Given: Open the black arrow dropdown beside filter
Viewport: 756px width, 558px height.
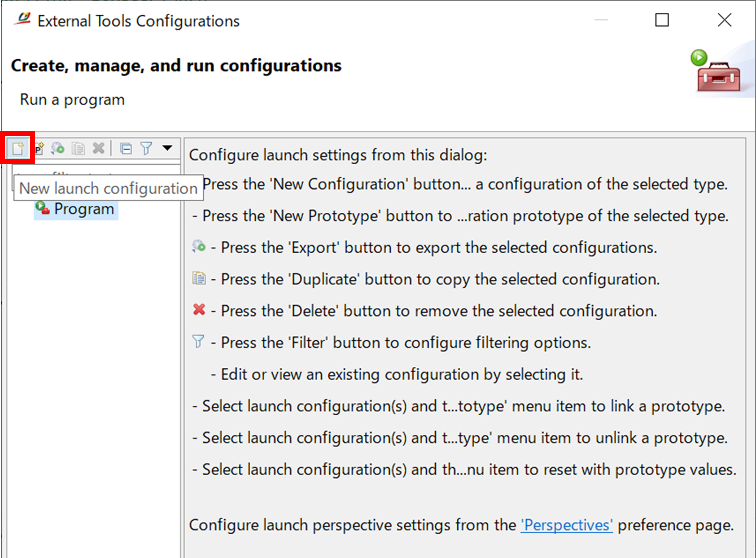Looking at the screenshot, I should click(x=167, y=148).
